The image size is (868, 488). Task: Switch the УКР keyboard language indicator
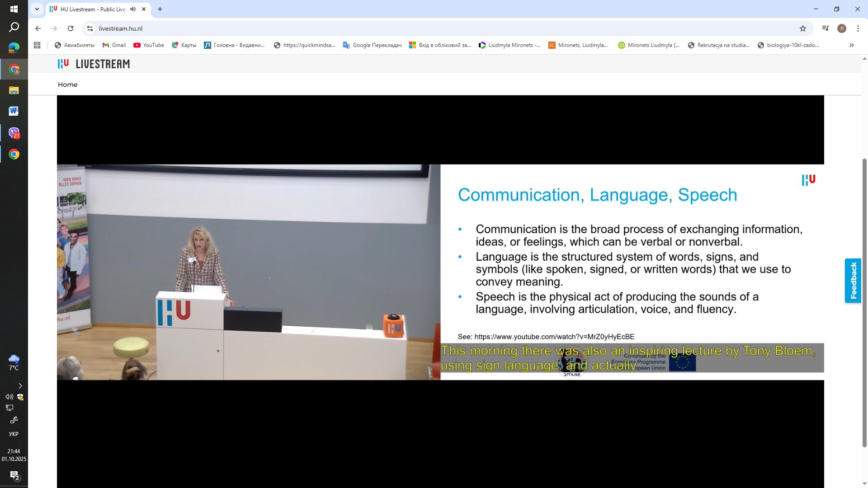14,434
